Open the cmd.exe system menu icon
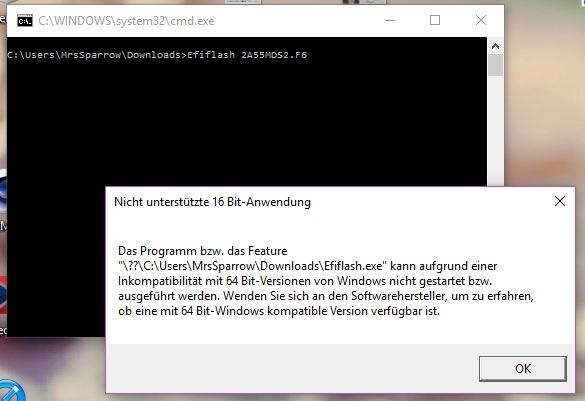 25,21
